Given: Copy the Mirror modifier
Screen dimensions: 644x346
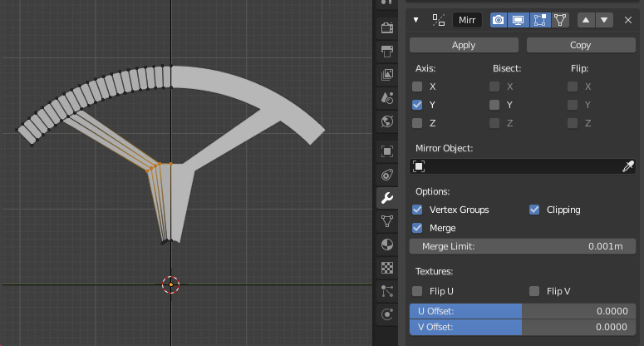Looking at the screenshot, I should pyautogui.click(x=581, y=45).
